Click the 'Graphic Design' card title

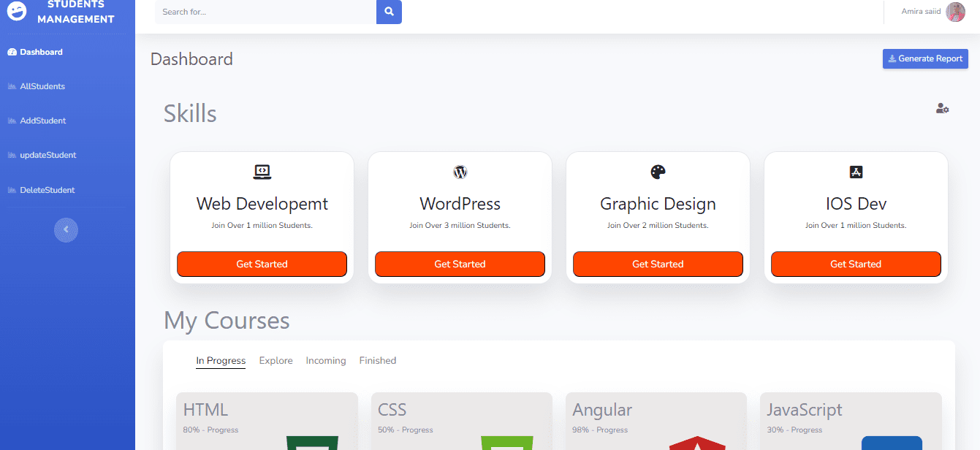[x=658, y=204]
